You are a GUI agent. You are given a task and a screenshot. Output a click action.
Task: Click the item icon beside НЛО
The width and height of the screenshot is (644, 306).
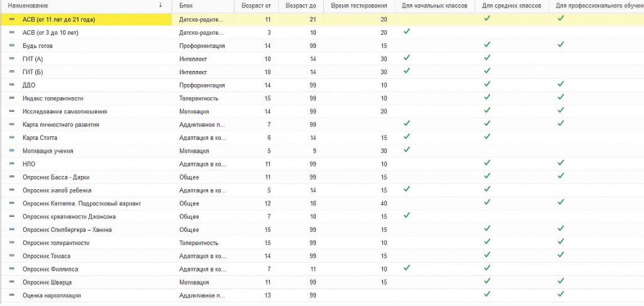11,163
